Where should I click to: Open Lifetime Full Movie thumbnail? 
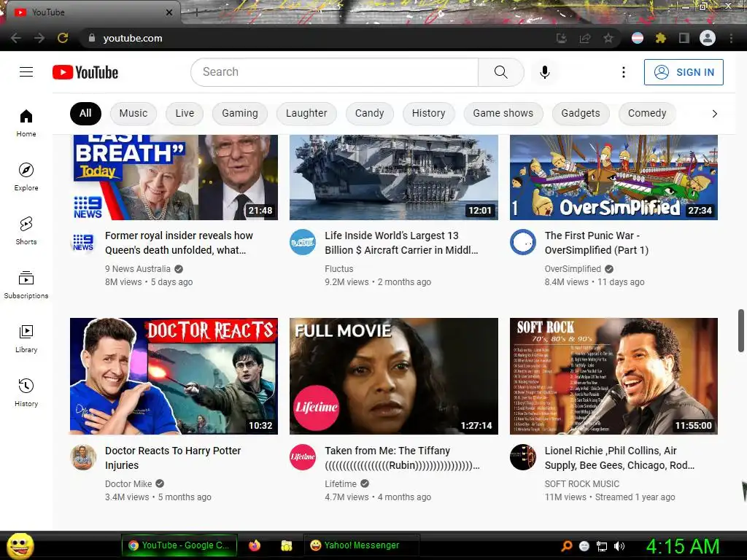tap(393, 376)
